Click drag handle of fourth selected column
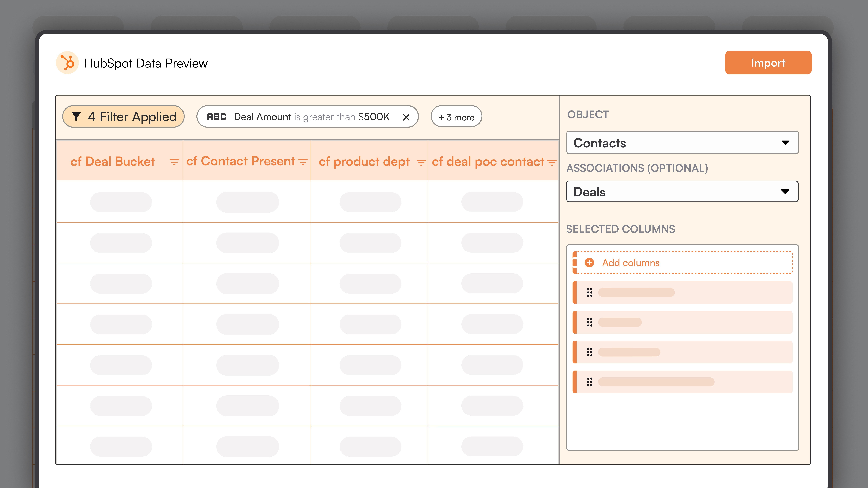Viewport: 868px width, 488px height. (x=589, y=382)
